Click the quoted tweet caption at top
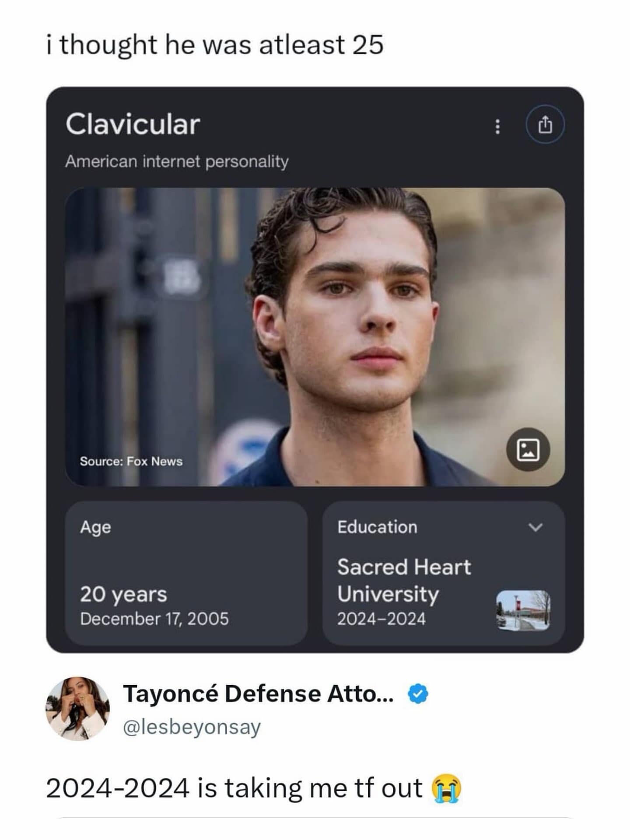The height and width of the screenshot is (840, 630). tap(215, 45)
